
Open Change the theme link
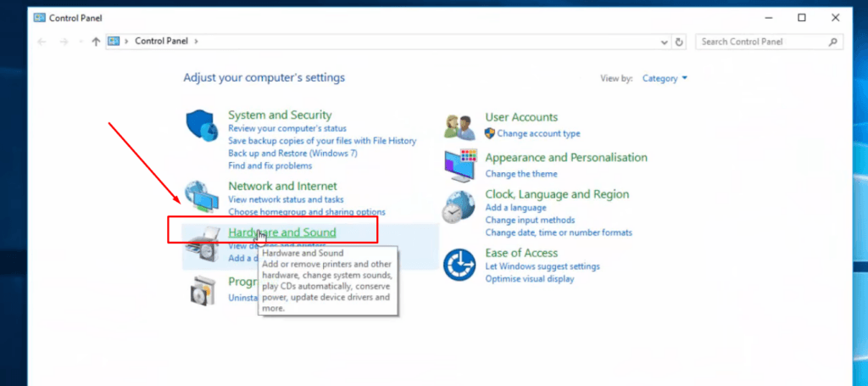click(521, 174)
